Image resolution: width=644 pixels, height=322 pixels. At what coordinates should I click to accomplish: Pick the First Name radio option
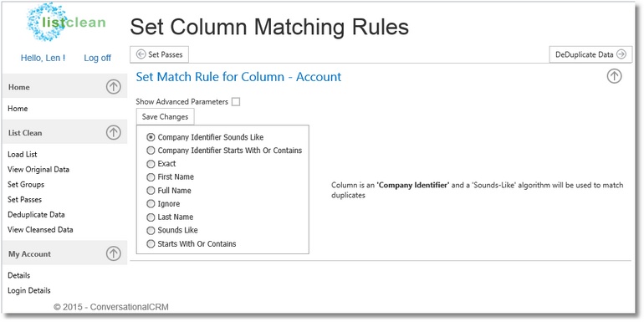pyautogui.click(x=151, y=177)
